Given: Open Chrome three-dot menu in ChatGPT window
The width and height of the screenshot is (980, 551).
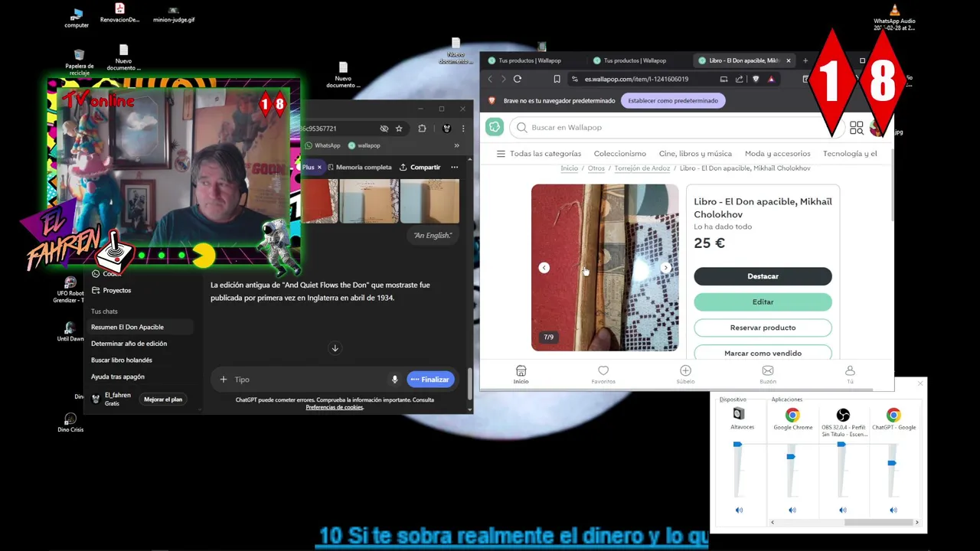Looking at the screenshot, I should pos(462,129).
